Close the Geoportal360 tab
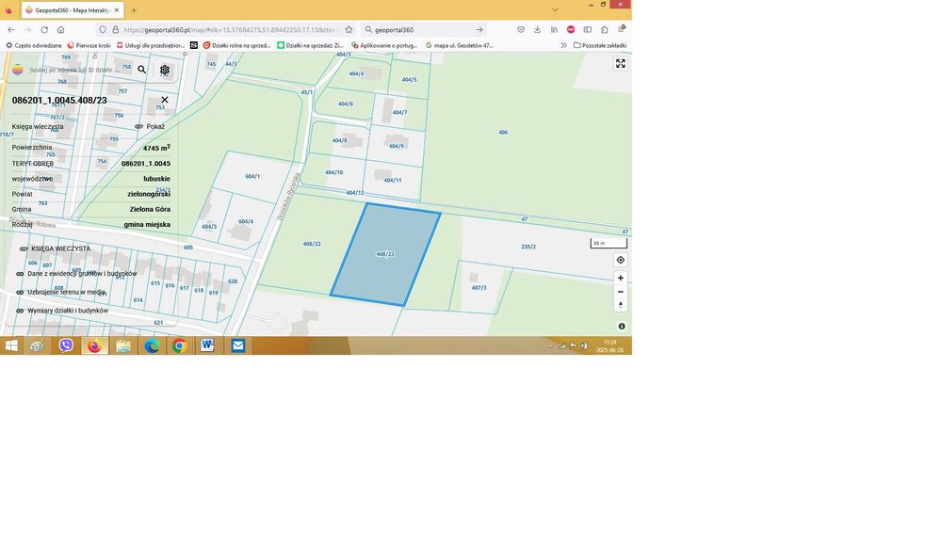942x560 pixels. pos(117,10)
